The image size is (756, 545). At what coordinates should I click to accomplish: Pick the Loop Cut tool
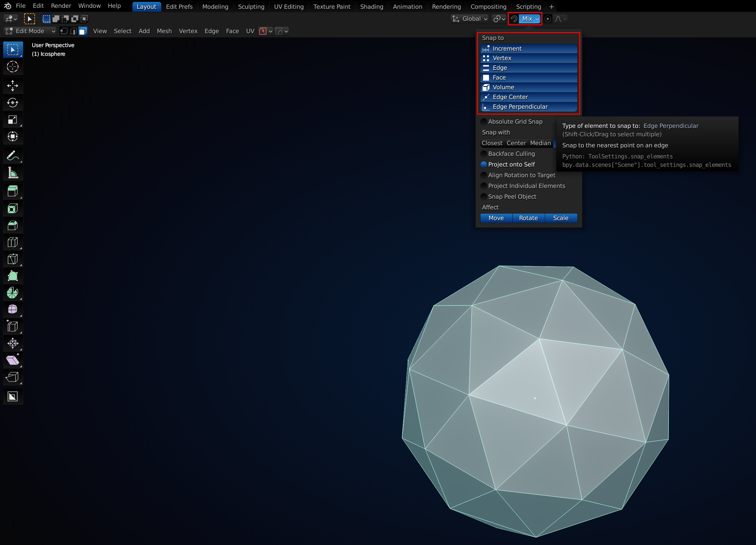coord(13,242)
